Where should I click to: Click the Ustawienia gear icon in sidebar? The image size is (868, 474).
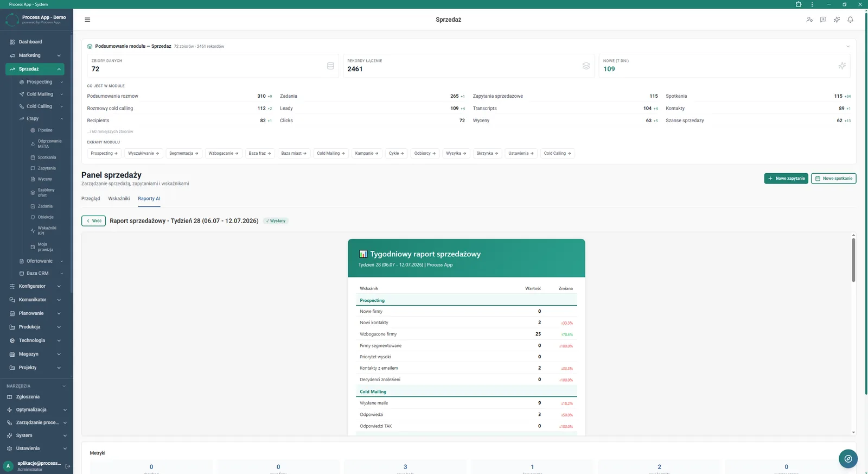(9, 448)
